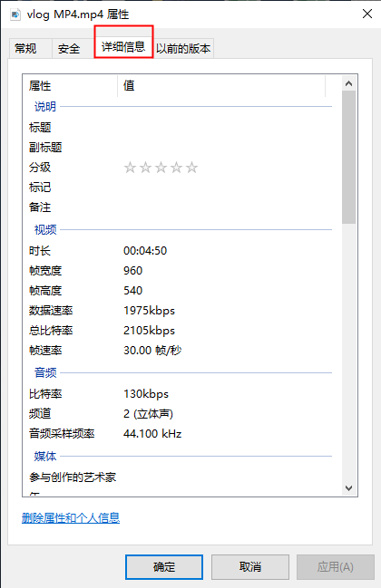The width and height of the screenshot is (381, 588).
Task: Open the 以前的版本 tab
Action: [x=183, y=48]
